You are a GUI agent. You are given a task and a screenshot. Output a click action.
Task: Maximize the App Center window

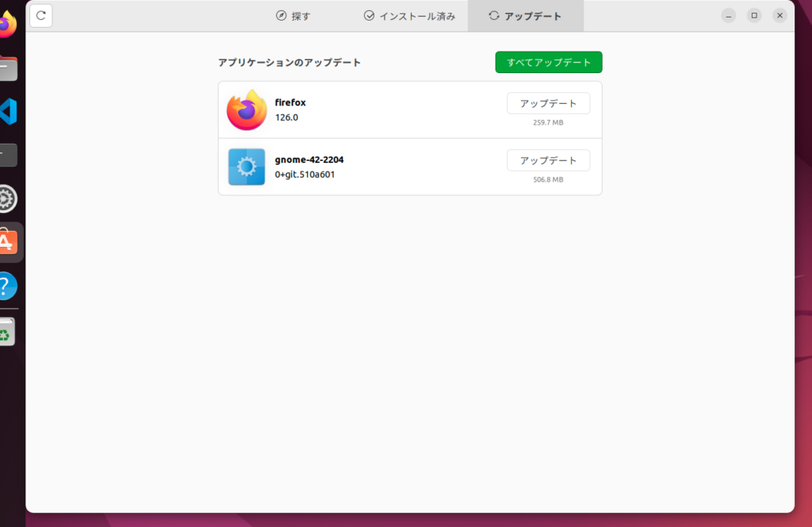754,16
